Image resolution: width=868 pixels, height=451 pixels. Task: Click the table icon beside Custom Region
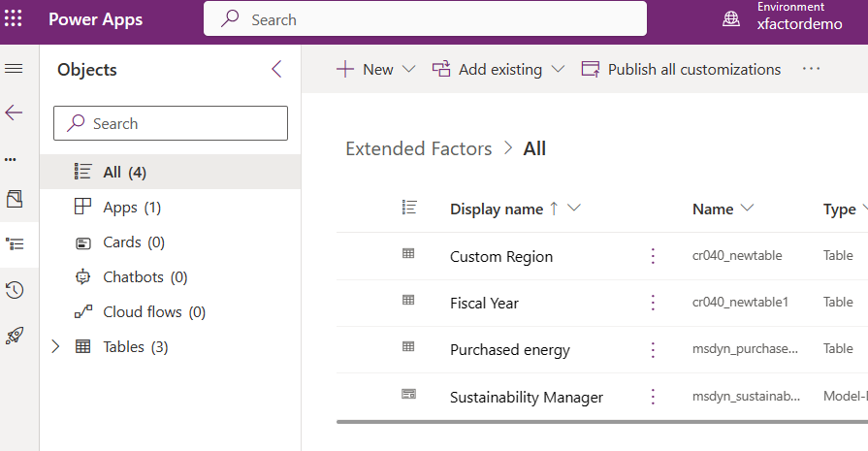pyautogui.click(x=408, y=253)
